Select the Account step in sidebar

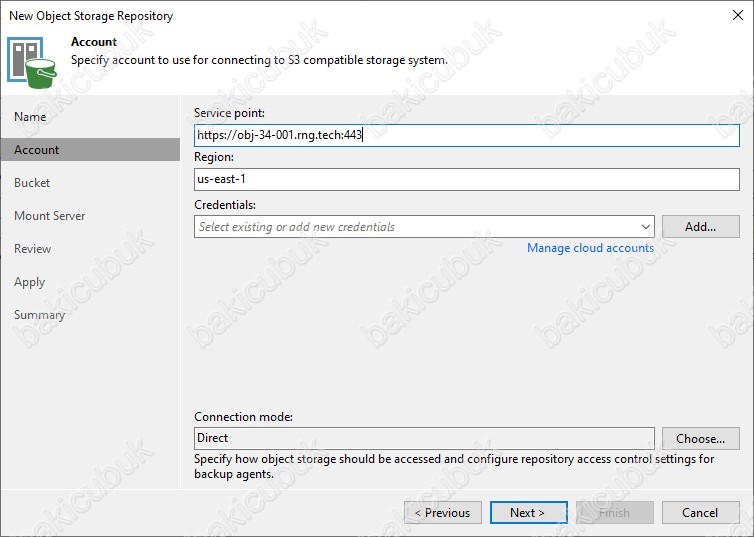coord(90,150)
